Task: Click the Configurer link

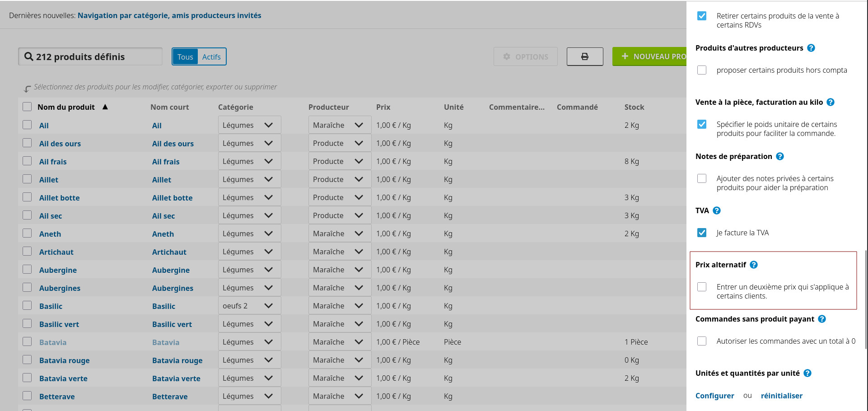Action: pyautogui.click(x=714, y=396)
